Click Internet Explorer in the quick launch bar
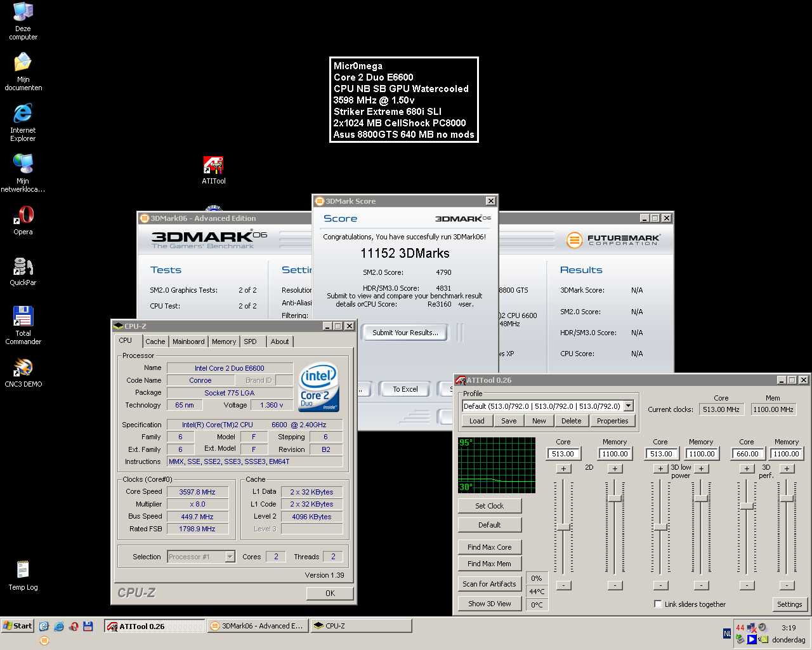Screen dimensions: 812x650 click(59, 626)
